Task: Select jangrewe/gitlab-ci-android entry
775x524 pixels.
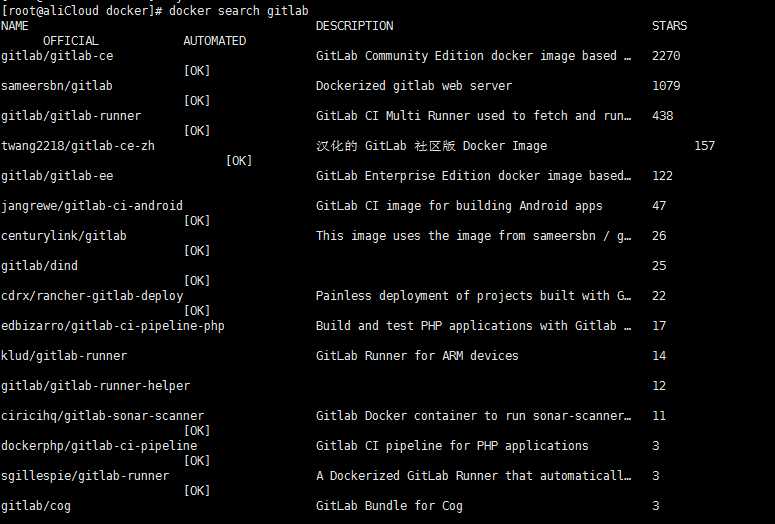Action: 92,206
